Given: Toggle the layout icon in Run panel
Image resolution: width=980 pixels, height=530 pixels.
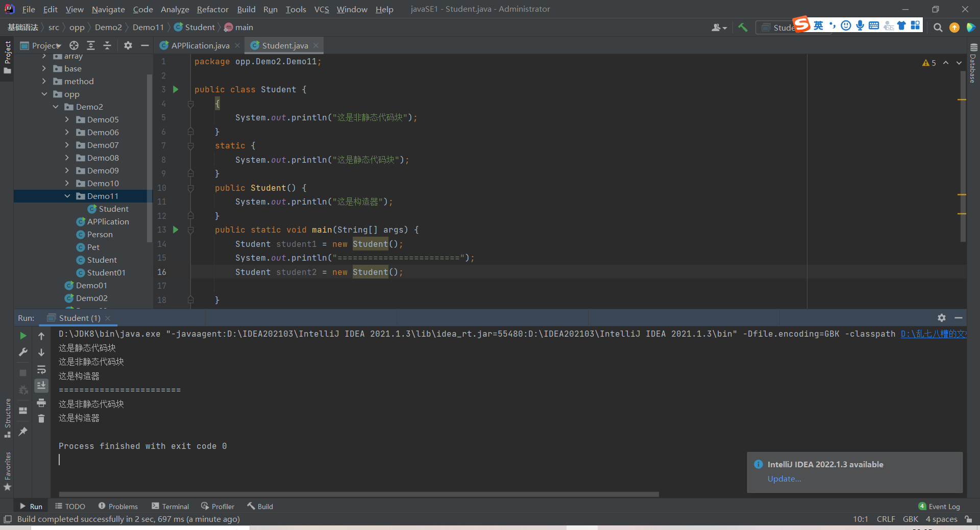Looking at the screenshot, I should click(23, 410).
